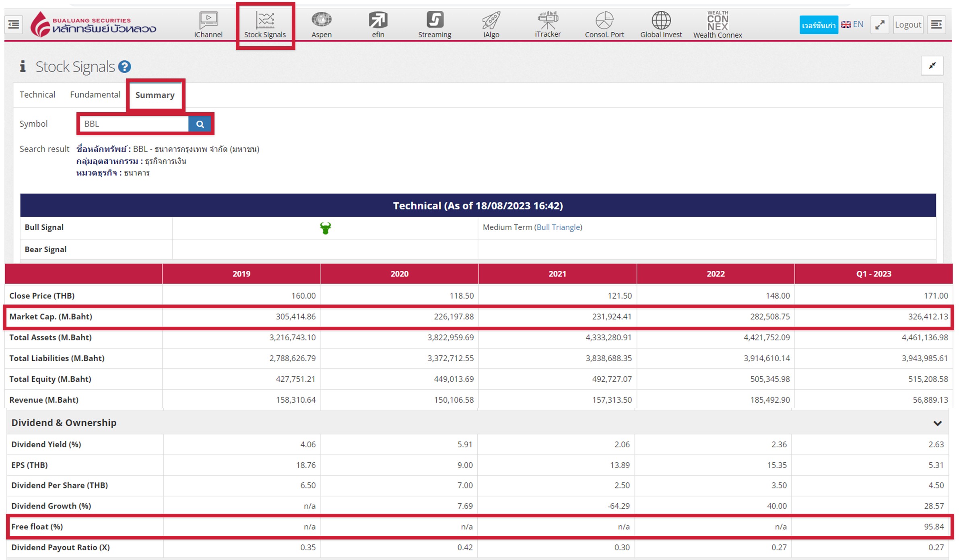959x560 pixels.
Task: Click market cap value 326,412.13
Action: pos(928,317)
